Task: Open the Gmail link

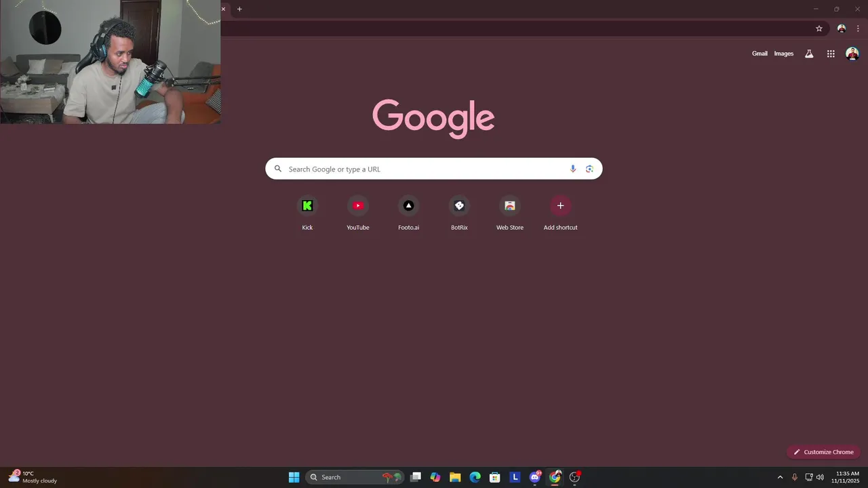Action: coord(759,54)
